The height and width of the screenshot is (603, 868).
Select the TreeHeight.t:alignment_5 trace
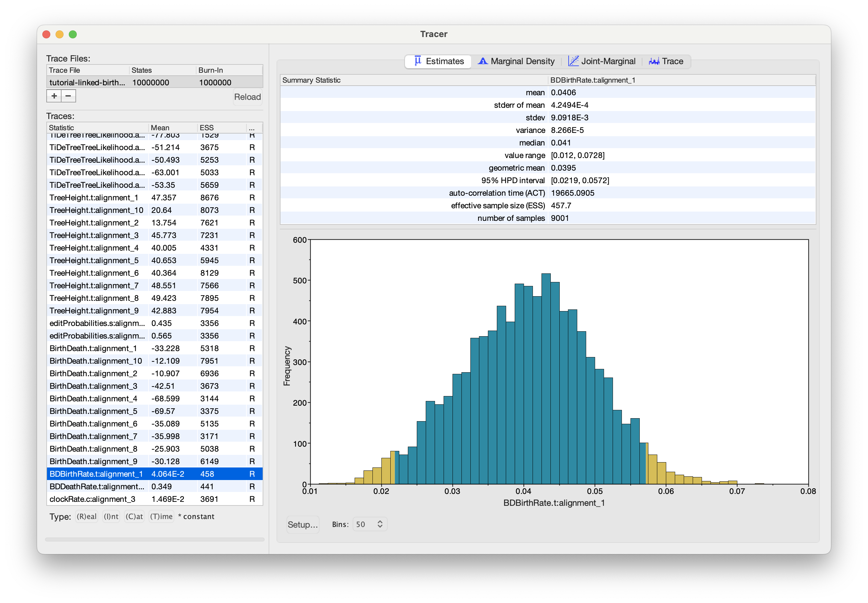click(x=154, y=260)
